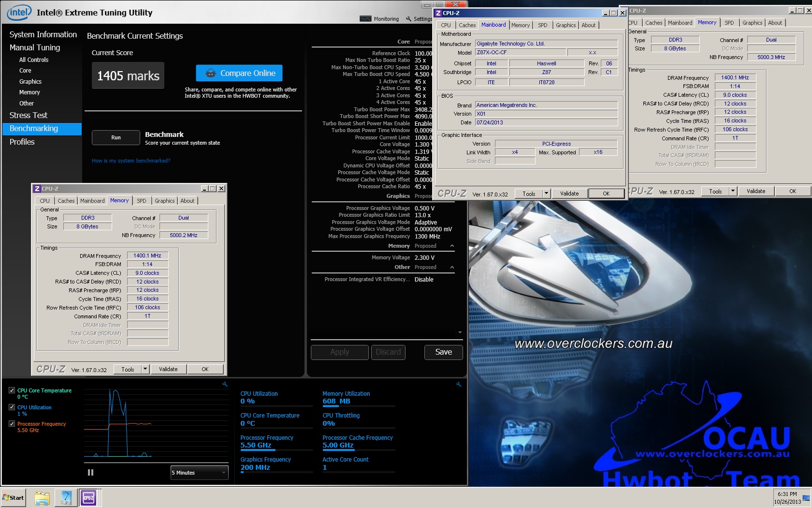The height and width of the screenshot is (508, 812).
Task: Open Monitoring view icon in XTU header
Action: pyautogui.click(x=365, y=19)
